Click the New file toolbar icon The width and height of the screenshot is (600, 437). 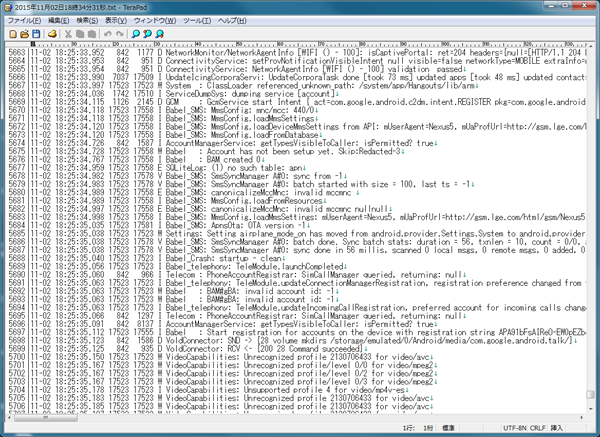pos(13,34)
